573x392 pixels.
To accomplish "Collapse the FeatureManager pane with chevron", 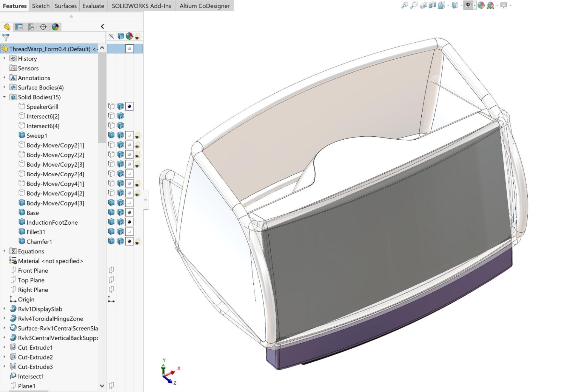I will 102,26.
